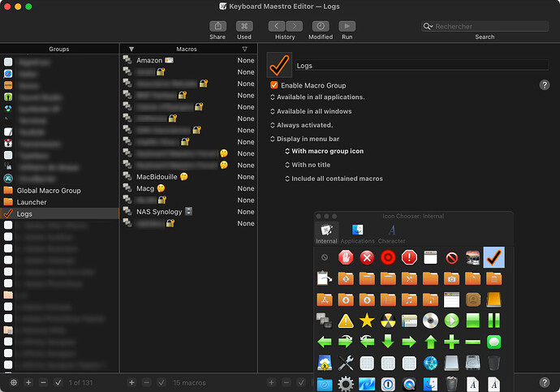Go forward in History
560x392 pixels.
coord(295,27)
